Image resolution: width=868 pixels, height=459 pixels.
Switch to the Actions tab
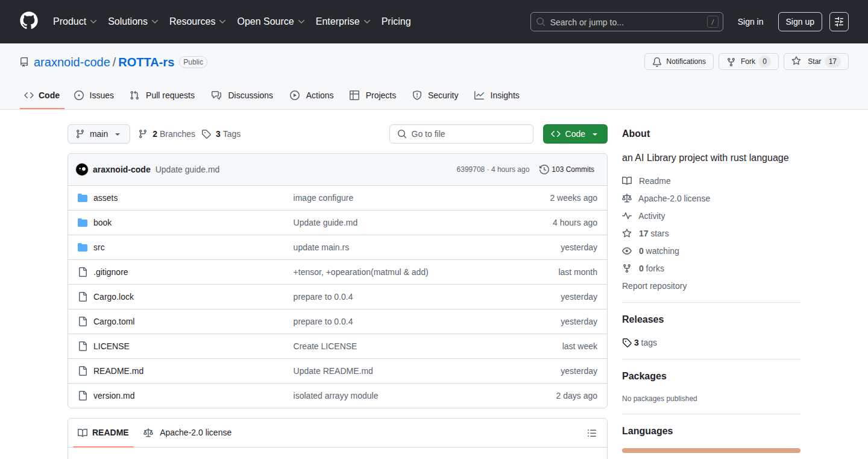tap(312, 95)
